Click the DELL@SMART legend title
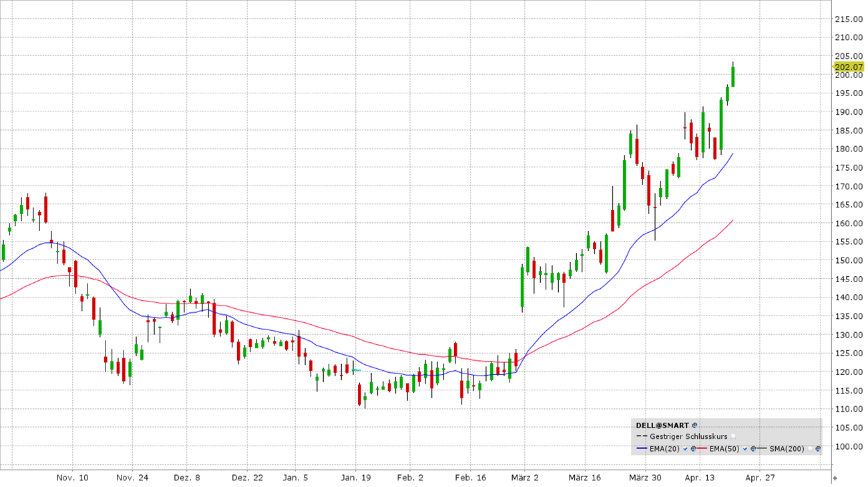 point(662,425)
